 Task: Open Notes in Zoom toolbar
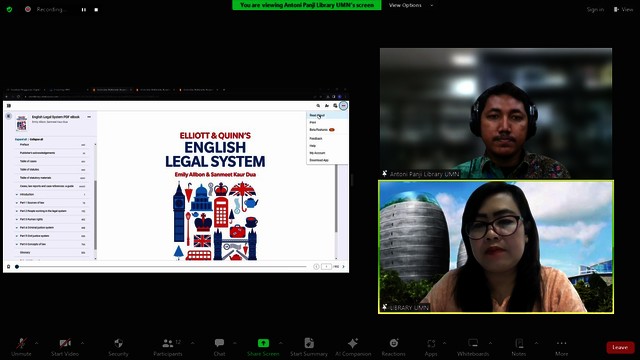coord(519,347)
